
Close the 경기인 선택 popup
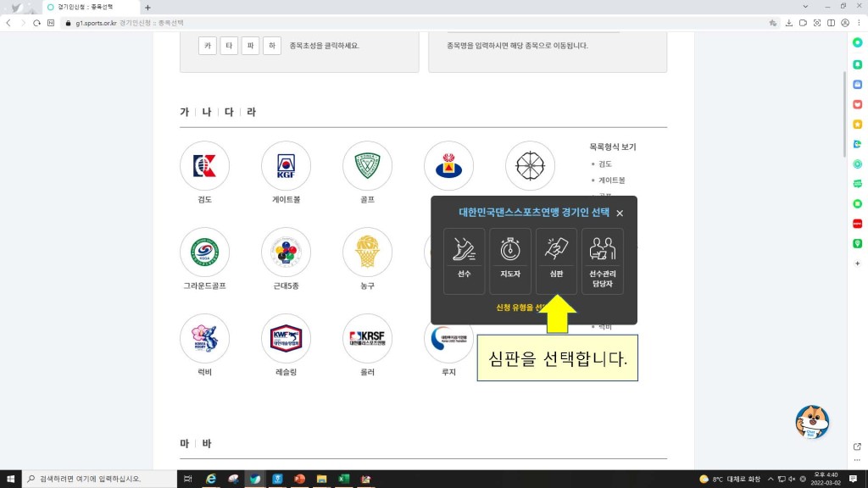tap(620, 213)
